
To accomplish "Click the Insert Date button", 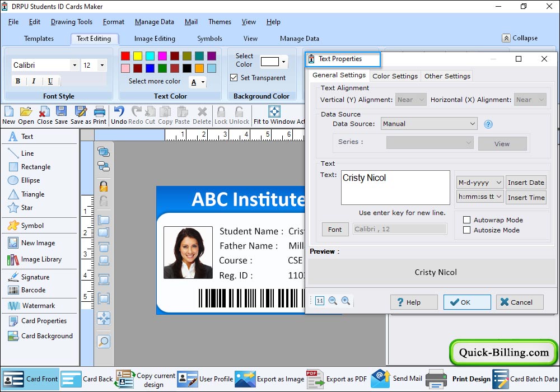I will click(526, 183).
